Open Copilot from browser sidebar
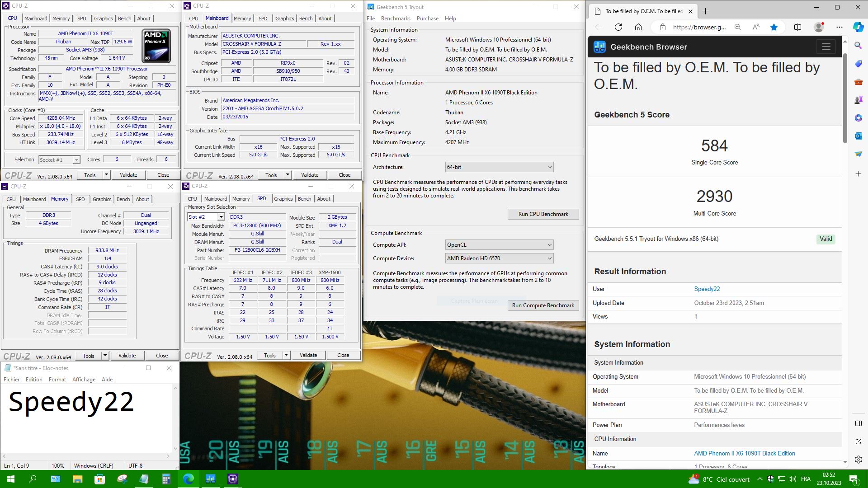 pyautogui.click(x=858, y=27)
